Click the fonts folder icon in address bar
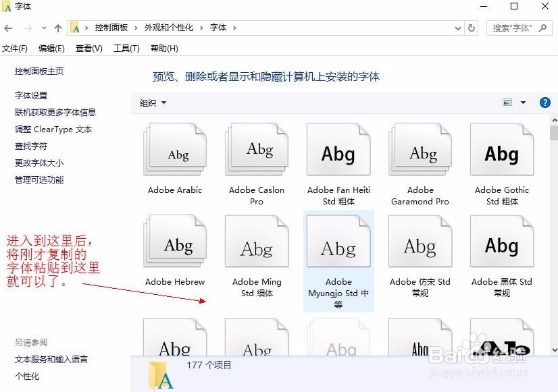Screen dimensions: 558x392 [75, 28]
